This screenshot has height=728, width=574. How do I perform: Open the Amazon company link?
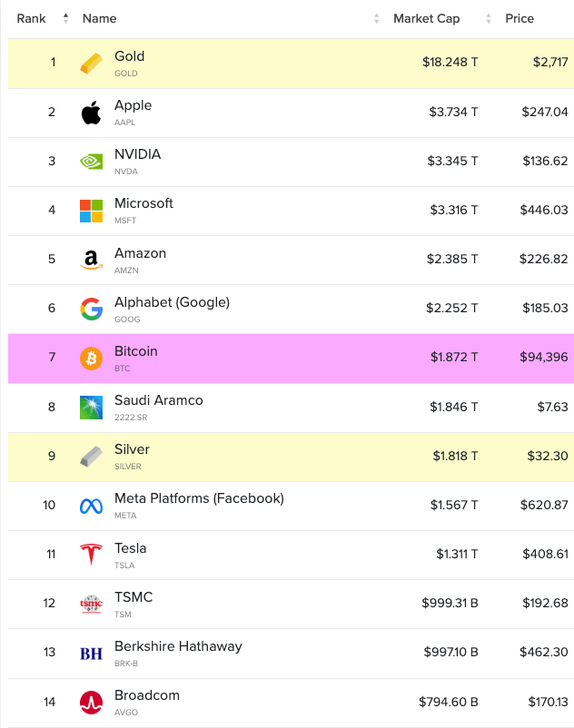click(x=140, y=253)
